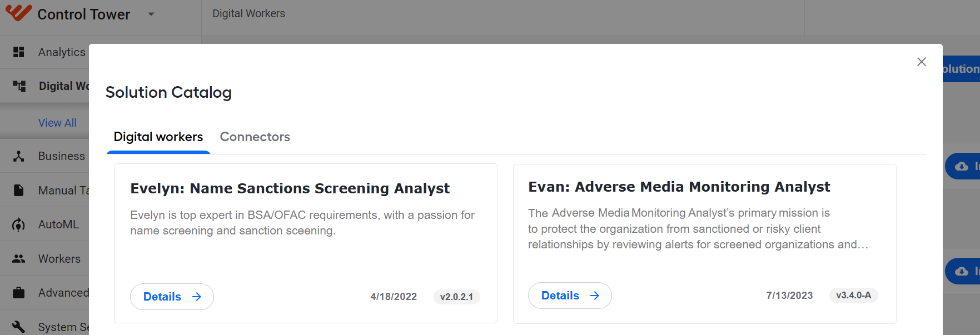Click the v3.4.0-A version badge
The image size is (980, 335).
(853, 295)
